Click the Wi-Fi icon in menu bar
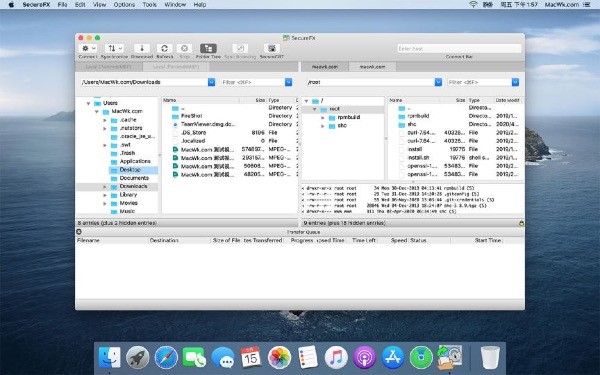Image resolution: width=600 pixels, height=375 pixels. [x=473, y=5]
